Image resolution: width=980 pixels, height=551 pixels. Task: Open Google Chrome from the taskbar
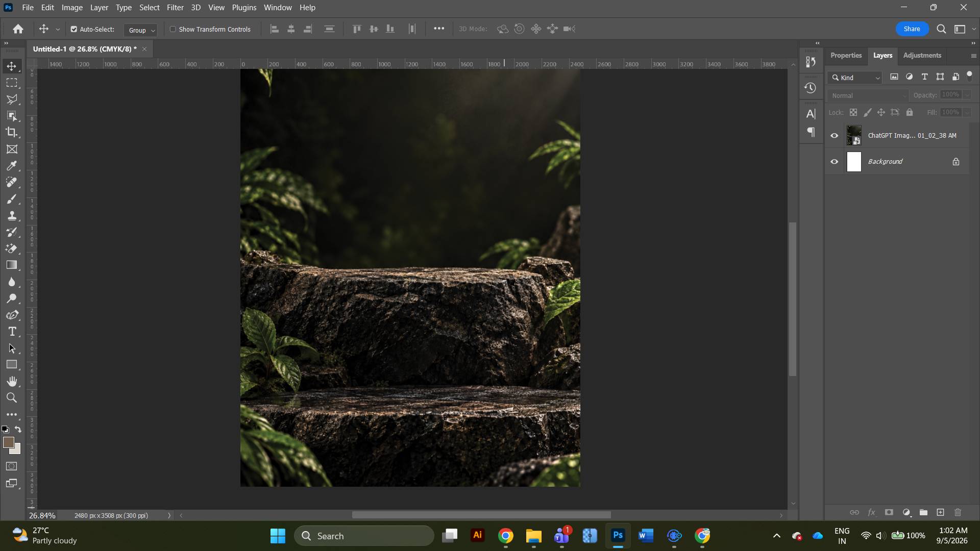pos(506,536)
